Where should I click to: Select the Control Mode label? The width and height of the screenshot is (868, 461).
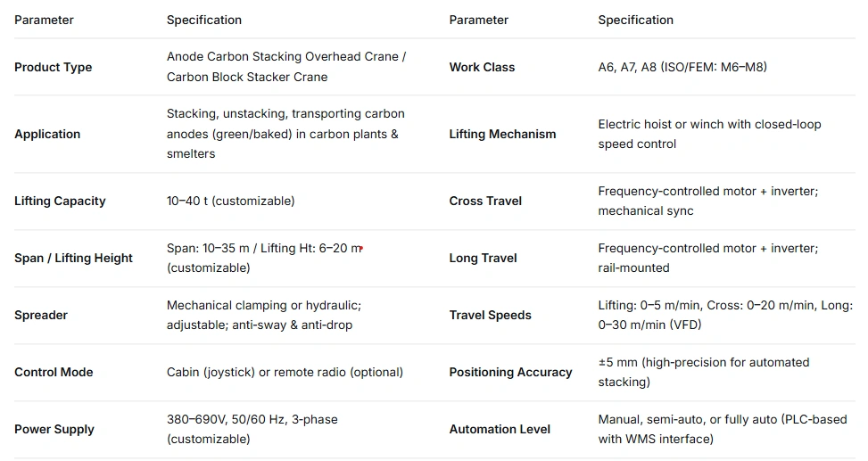coord(54,372)
